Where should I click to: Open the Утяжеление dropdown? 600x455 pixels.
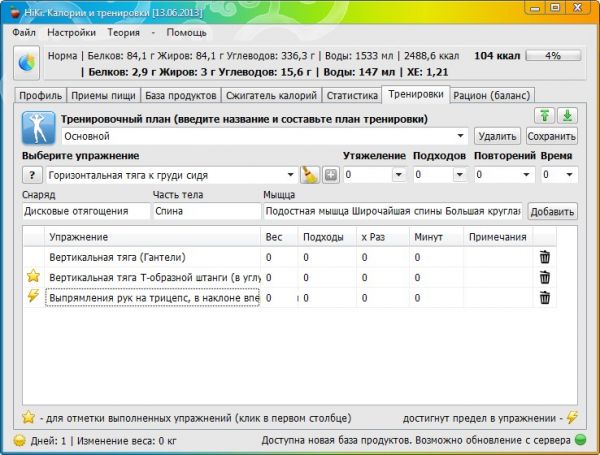coord(398,175)
